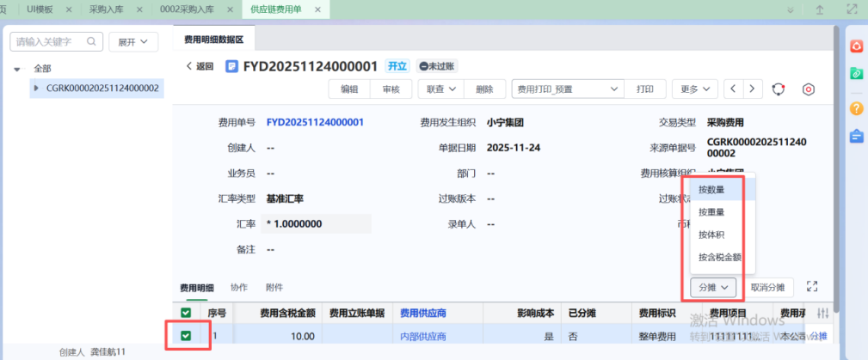Open the orange help question mark icon

[x=856, y=108]
